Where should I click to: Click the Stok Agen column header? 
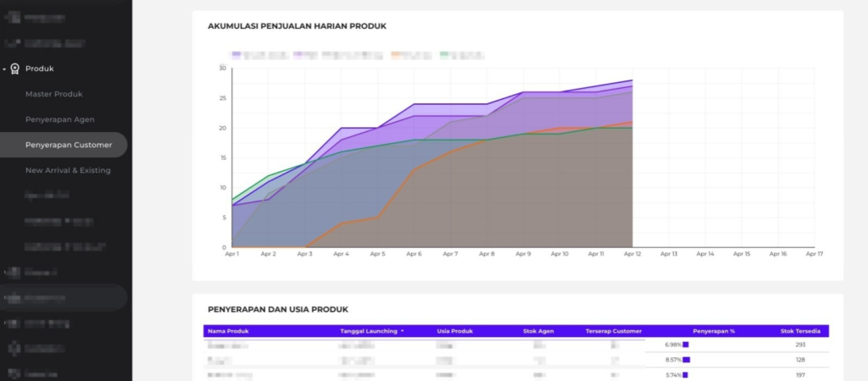[538, 331]
